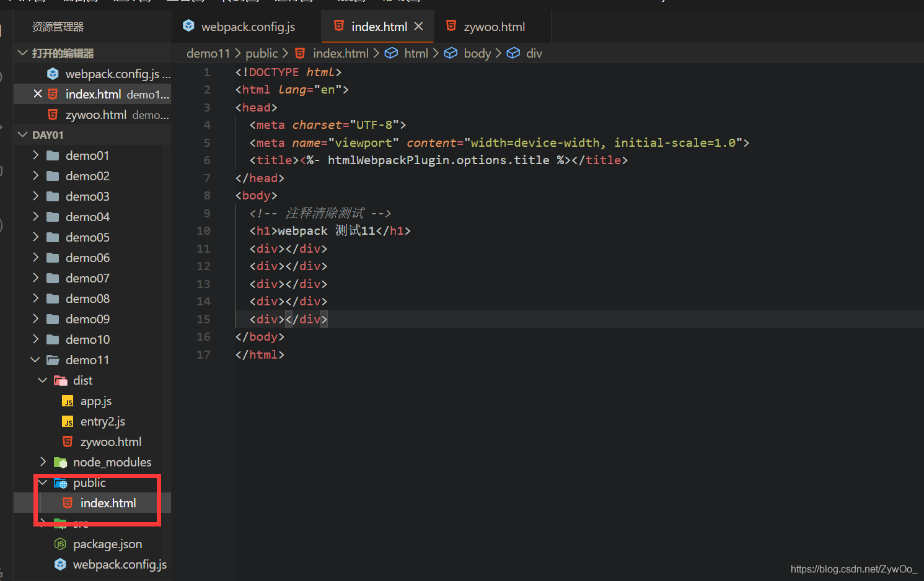924x581 pixels.
Task: Click webpack icon on webpack.config.js tab
Action: [x=189, y=25]
